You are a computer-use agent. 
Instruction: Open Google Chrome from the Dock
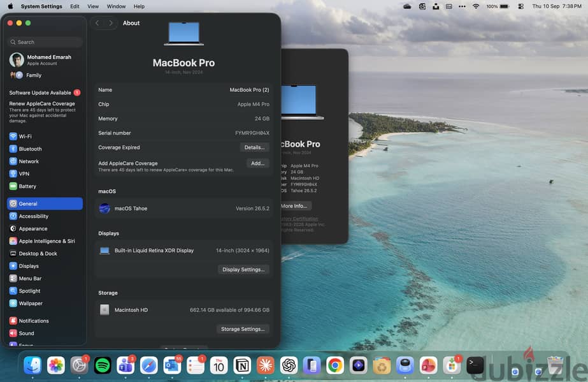[x=335, y=365]
